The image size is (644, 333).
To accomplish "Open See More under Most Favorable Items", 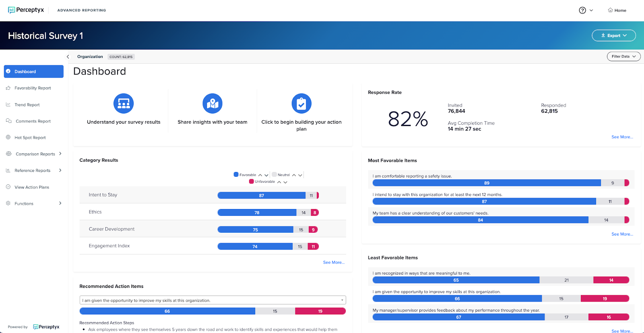I will click(622, 234).
